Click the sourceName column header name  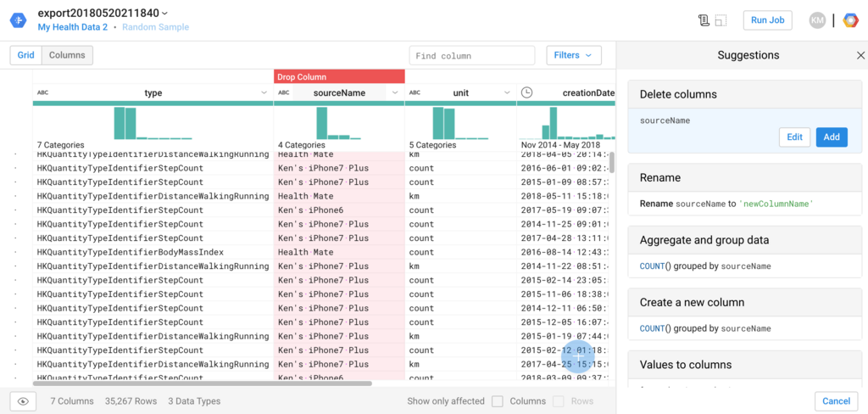point(339,93)
